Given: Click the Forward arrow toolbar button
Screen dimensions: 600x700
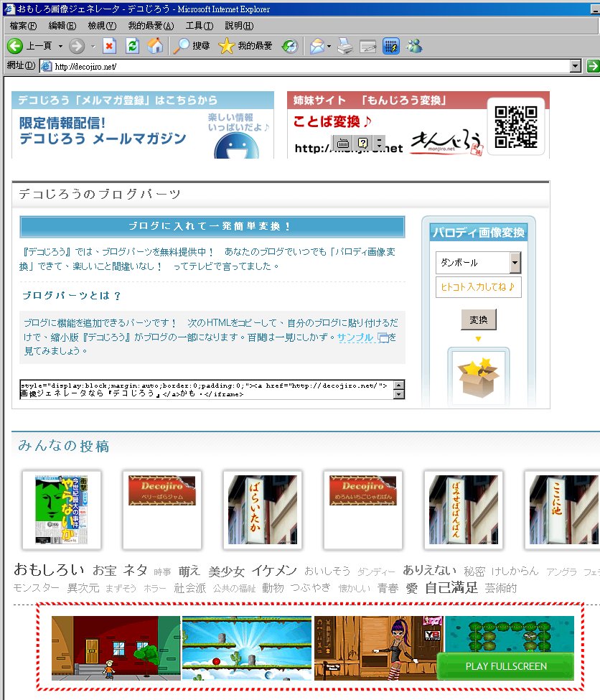Looking at the screenshot, I should (77, 45).
